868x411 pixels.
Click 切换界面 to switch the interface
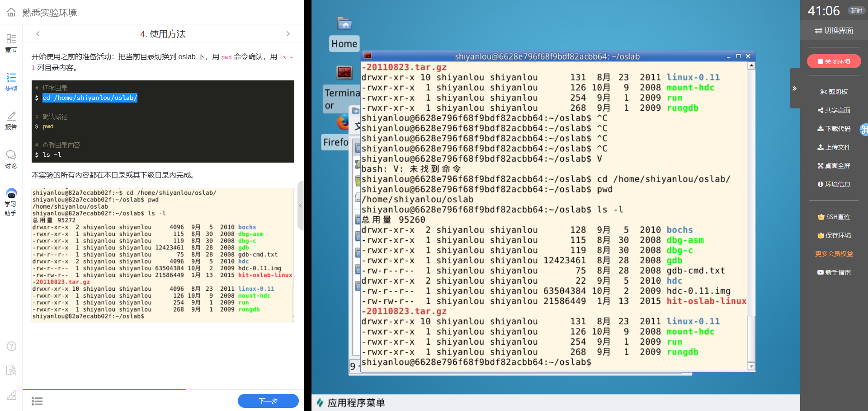[834, 31]
